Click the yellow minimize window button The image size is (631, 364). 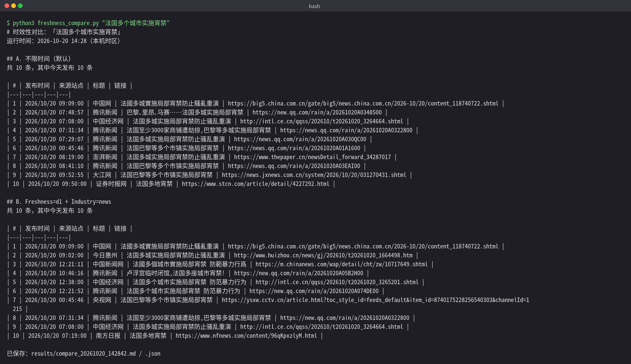tap(14, 6)
